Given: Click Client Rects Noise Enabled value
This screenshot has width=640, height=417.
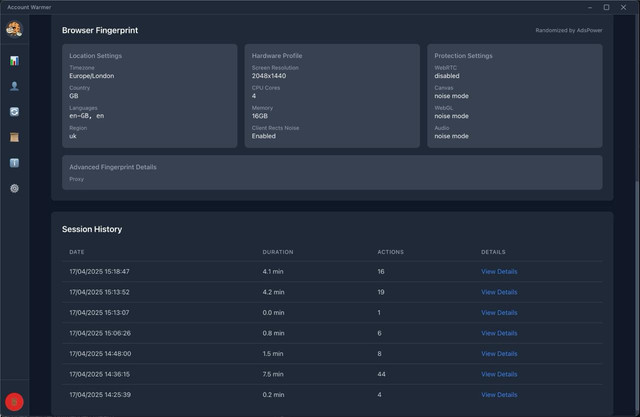Looking at the screenshot, I should point(263,136).
